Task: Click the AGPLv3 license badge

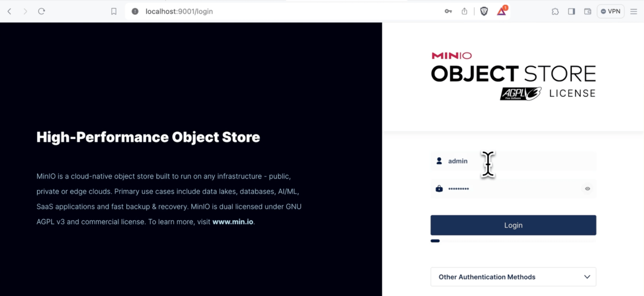Action: coord(521,94)
